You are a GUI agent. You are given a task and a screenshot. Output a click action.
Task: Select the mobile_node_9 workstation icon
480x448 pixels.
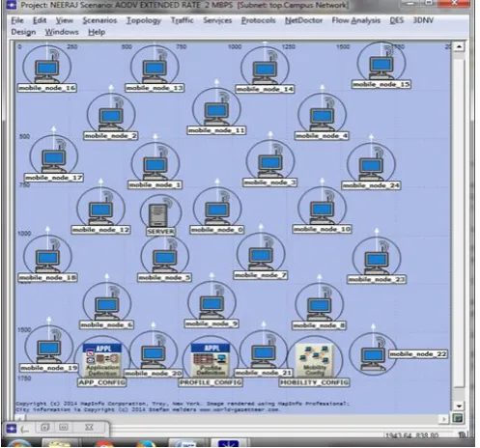point(212,307)
